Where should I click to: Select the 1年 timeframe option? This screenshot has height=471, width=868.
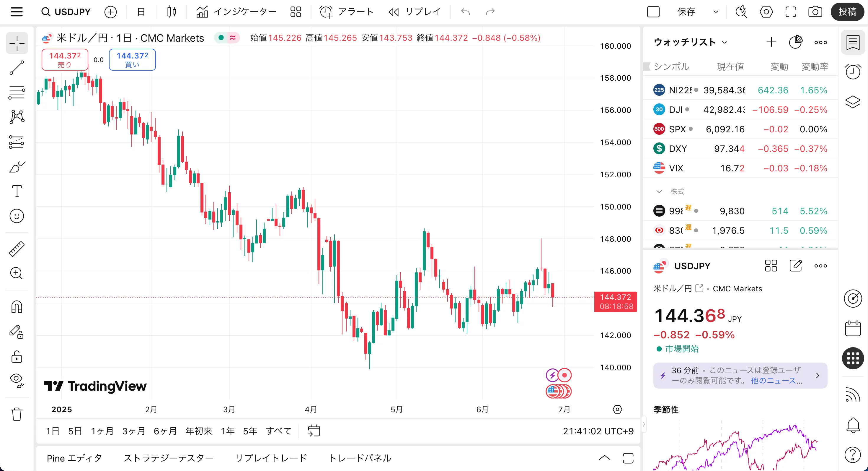click(x=228, y=431)
